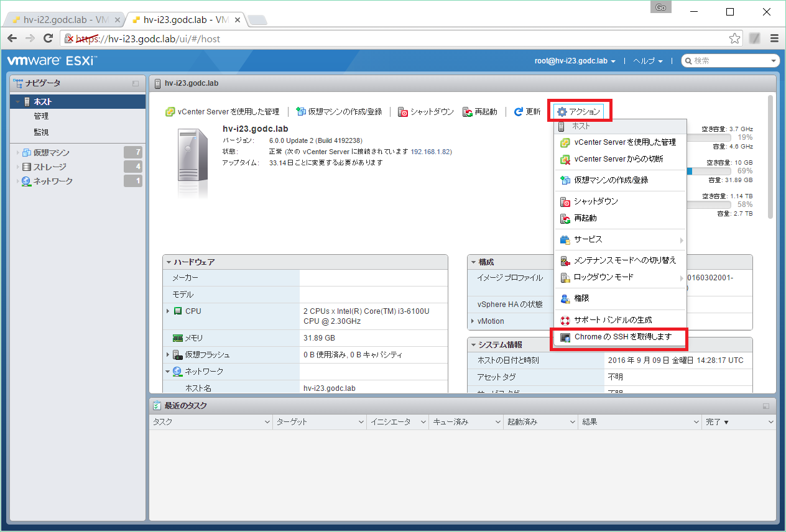The height and width of the screenshot is (532, 786).
Task: Reload the page with the browser icon
Action: [x=48, y=39]
